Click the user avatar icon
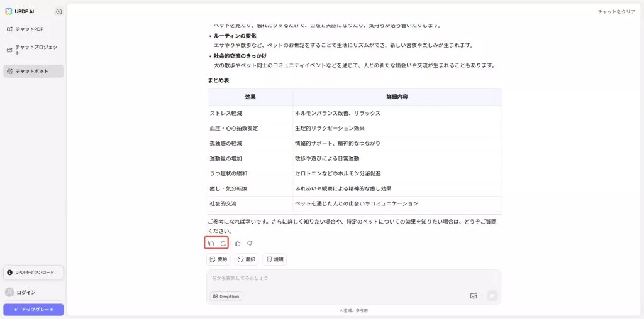This screenshot has height=319, width=644. pyautogui.click(x=9, y=293)
